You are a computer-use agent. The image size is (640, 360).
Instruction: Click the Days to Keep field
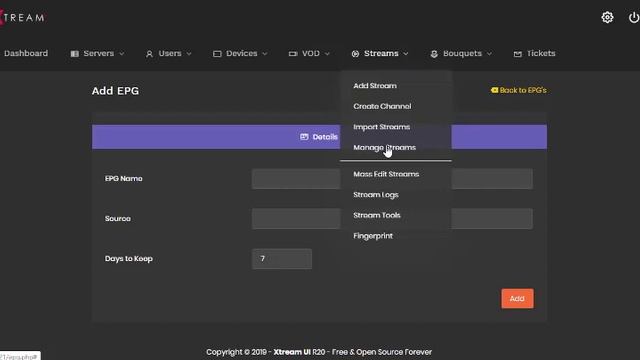[282, 259]
